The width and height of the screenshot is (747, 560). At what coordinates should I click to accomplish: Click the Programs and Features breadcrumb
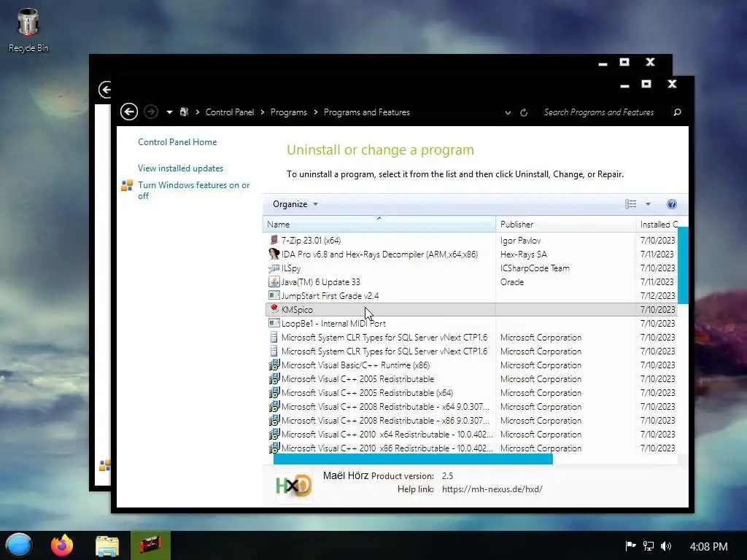pos(367,112)
